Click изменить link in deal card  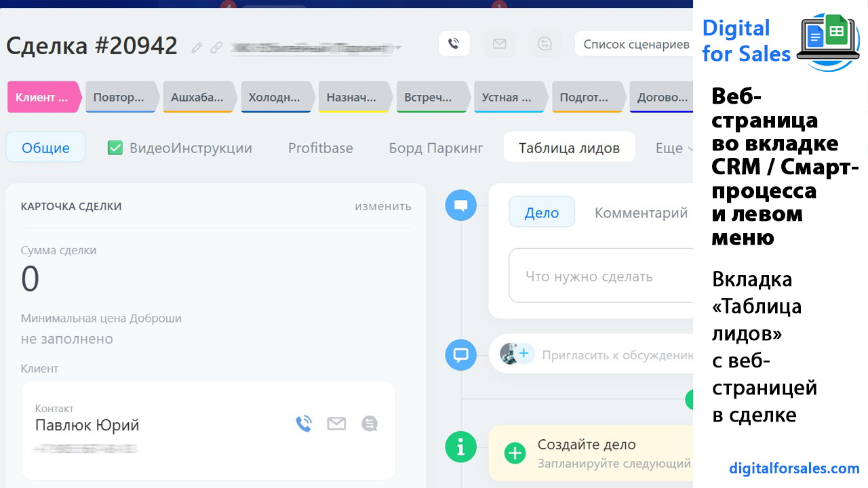click(382, 206)
